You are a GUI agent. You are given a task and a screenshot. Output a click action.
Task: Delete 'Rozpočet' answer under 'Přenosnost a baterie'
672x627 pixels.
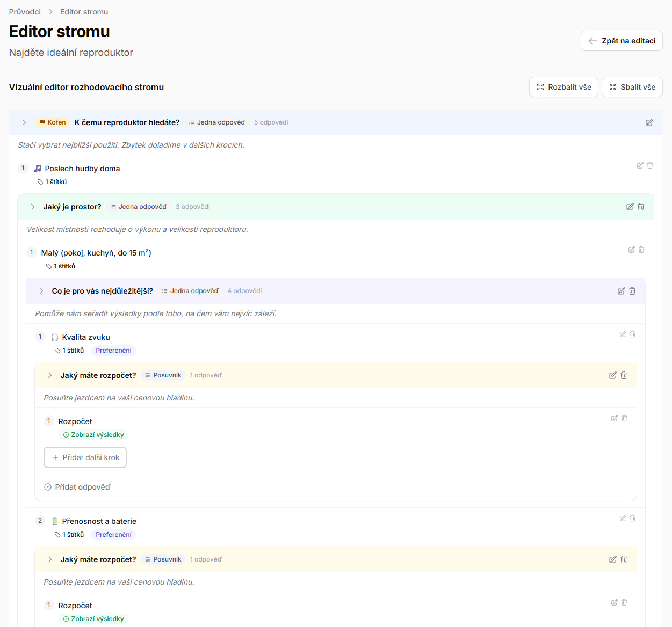point(624,602)
